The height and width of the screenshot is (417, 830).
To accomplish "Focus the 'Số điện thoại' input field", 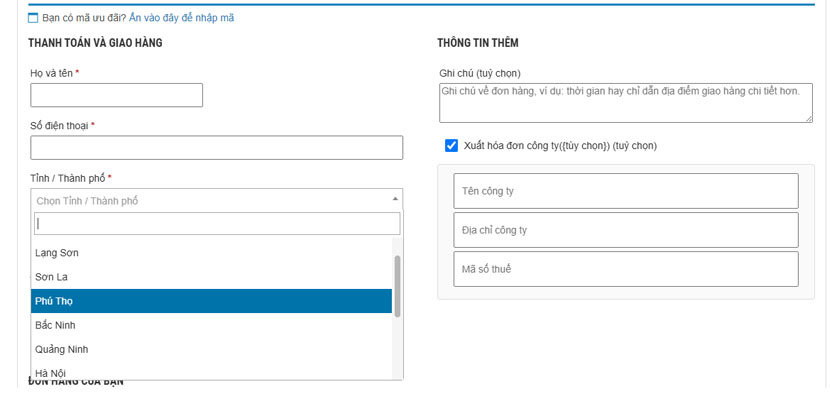I will [216, 148].
